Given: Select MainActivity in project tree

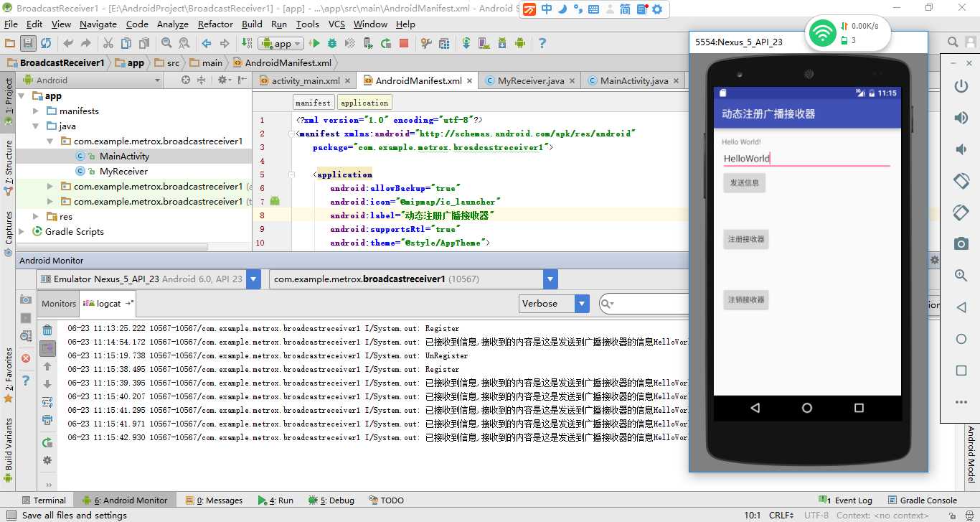Looking at the screenshot, I should point(124,156).
